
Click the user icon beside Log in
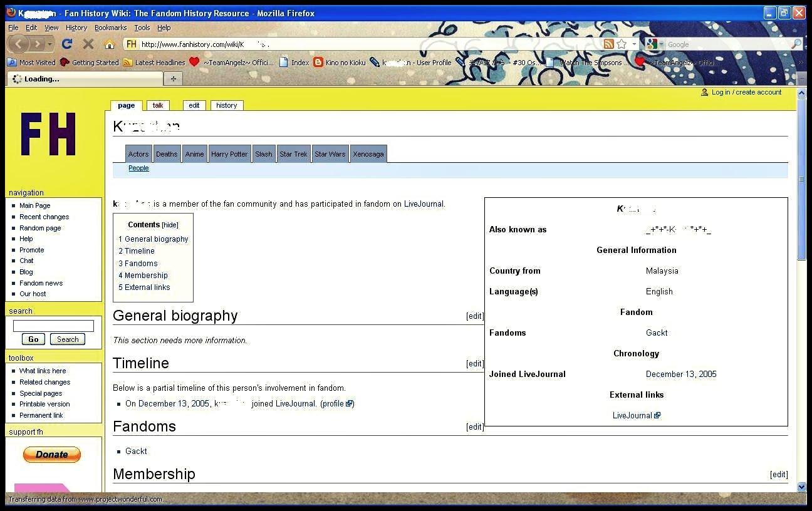tap(705, 92)
